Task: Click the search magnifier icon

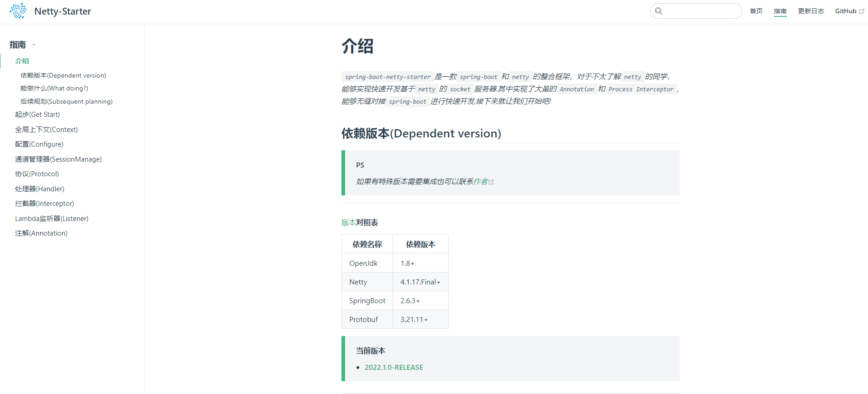Action: [659, 11]
